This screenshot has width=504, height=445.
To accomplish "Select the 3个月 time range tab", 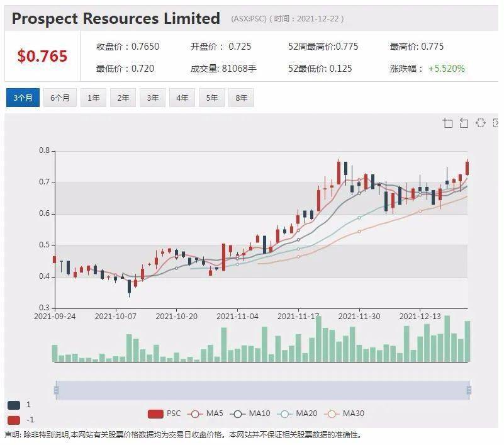I will [23, 98].
